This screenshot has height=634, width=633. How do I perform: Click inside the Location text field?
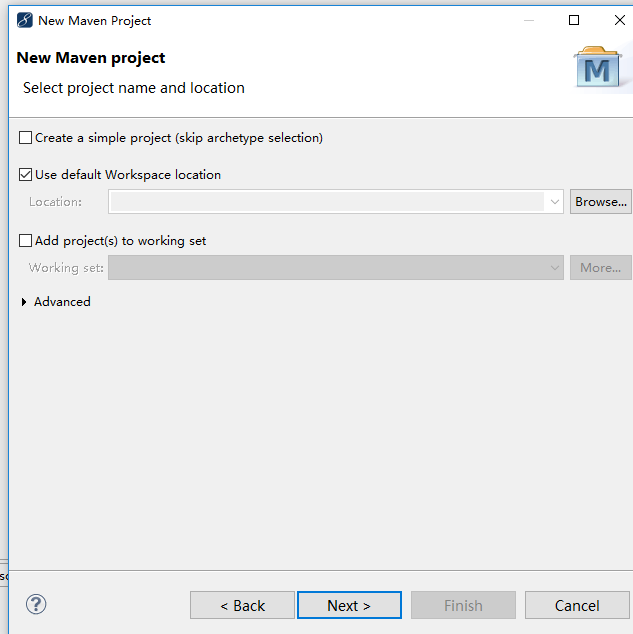(x=327, y=202)
